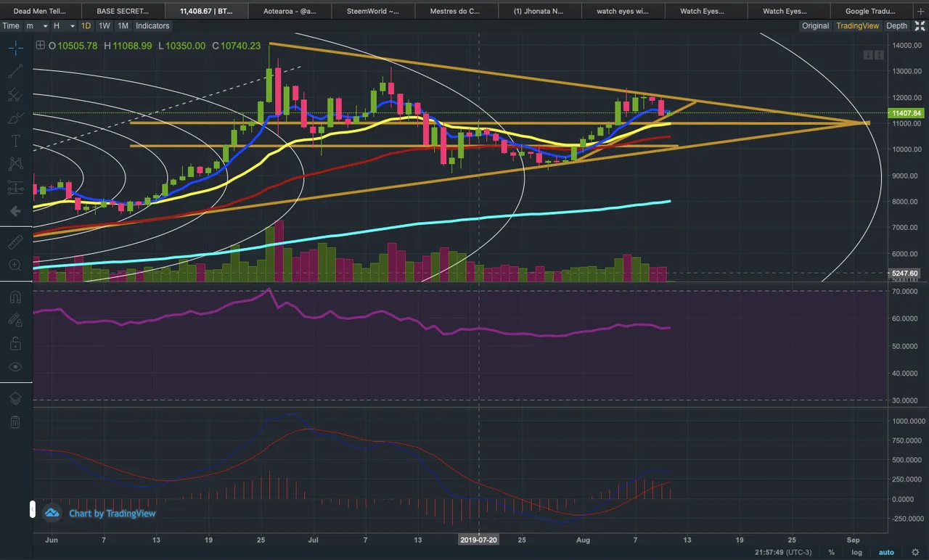The image size is (929, 560).
Task: Select the 1W timeframe
Action: [105, 25]
